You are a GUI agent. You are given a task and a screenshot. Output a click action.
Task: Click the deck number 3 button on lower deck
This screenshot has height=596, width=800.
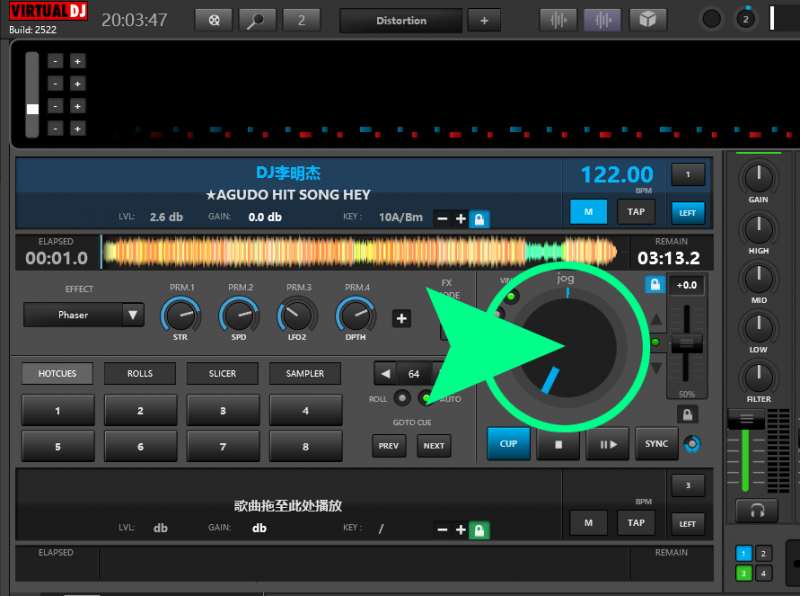[x=688, y=485]
